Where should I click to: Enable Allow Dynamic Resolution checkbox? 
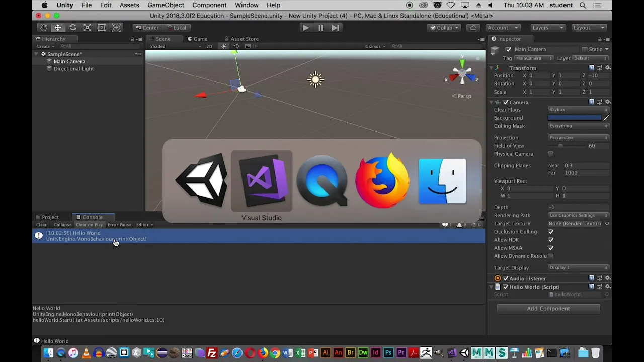point(551,256)
